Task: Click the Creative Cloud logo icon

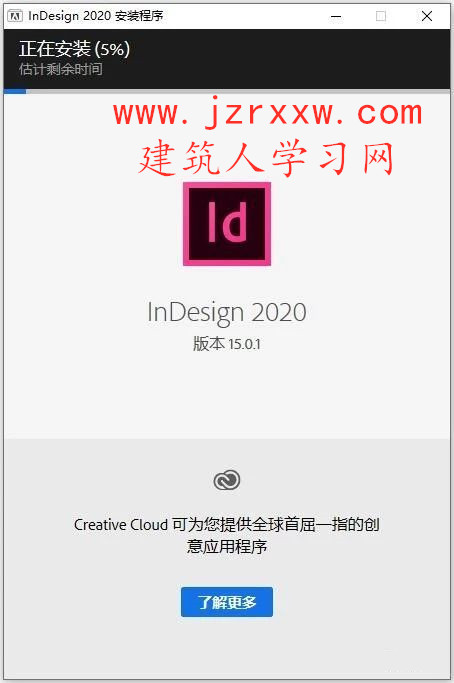Action: pos(227,480)
